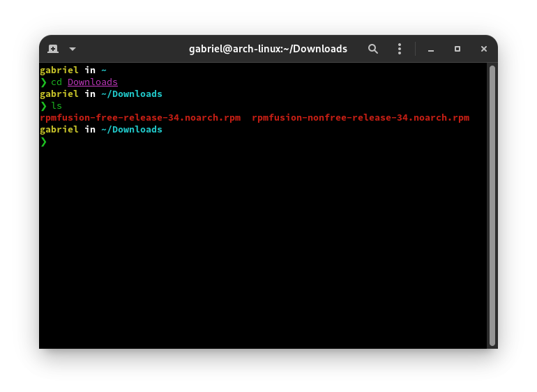Select rpmfusion-nonfree-release-34.noarch.rpm file name
Image resolution: width=537 pixels, height=392 pixels.
(360, 118)
